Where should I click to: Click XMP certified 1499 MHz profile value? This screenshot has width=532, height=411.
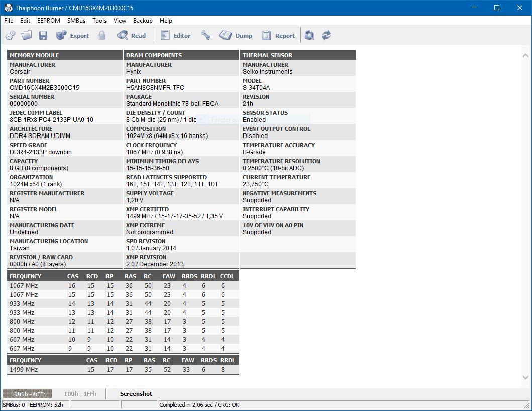[174, 216]
